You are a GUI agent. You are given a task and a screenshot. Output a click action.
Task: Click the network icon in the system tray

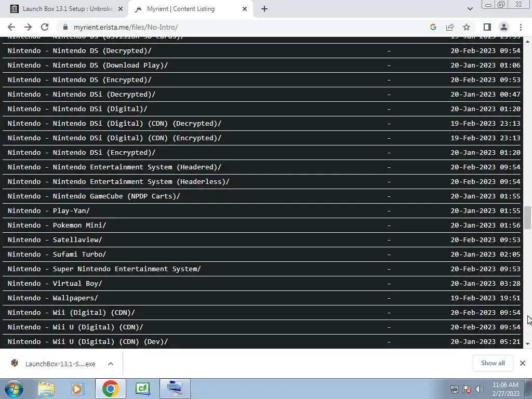454,389
